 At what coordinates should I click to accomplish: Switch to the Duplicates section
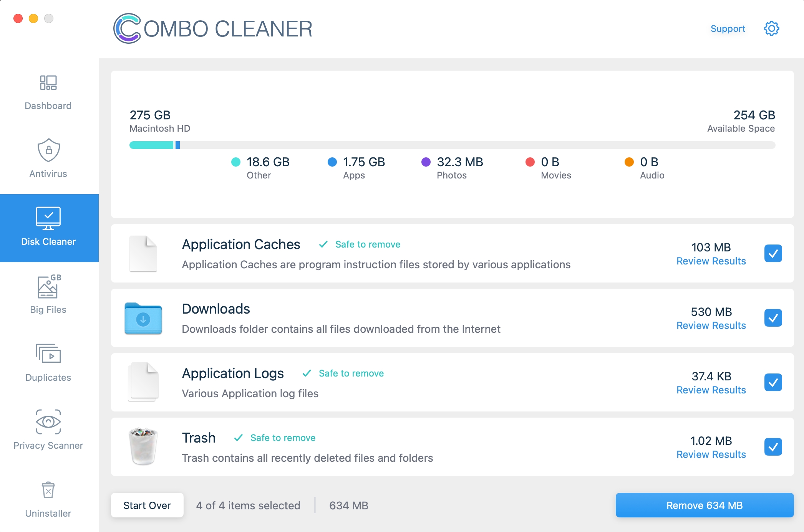click(49, 364)
